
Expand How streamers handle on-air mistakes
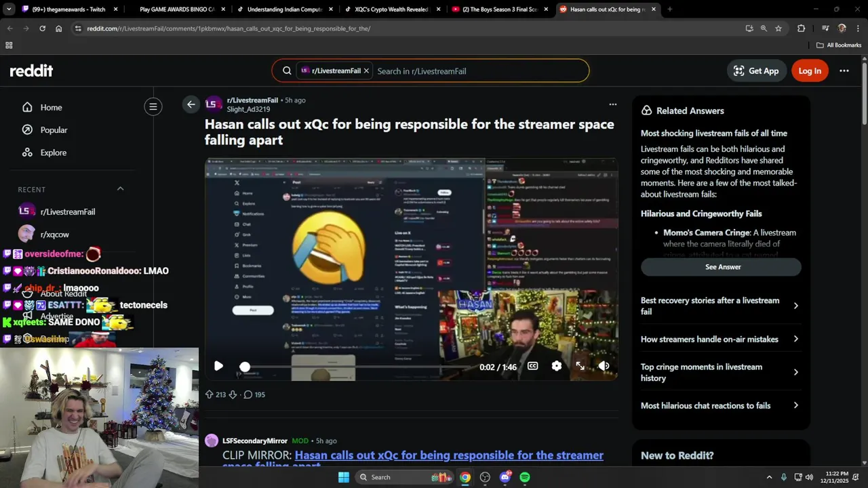720,339
